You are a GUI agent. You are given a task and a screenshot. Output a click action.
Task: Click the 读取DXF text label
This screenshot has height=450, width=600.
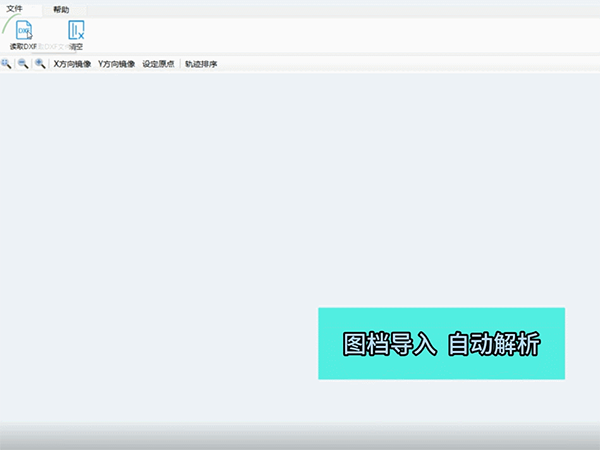point(22,46)
